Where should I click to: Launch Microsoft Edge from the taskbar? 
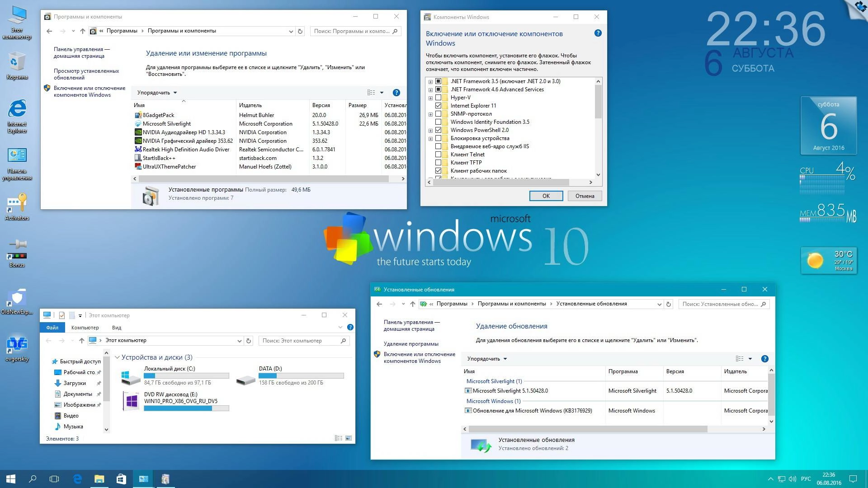click(77, 479)
